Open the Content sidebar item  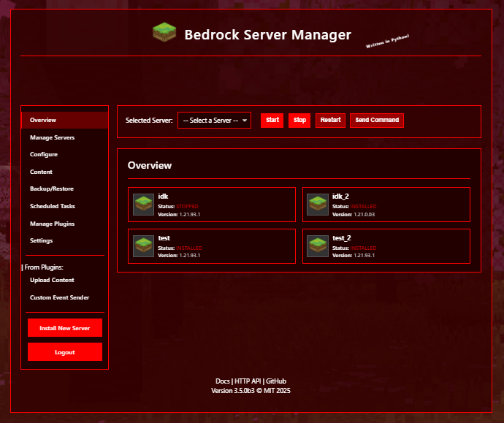(x=64, y=172)
